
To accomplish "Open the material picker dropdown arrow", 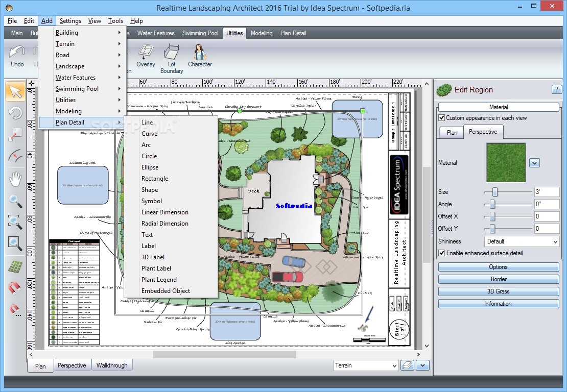I will pos(534,163).
